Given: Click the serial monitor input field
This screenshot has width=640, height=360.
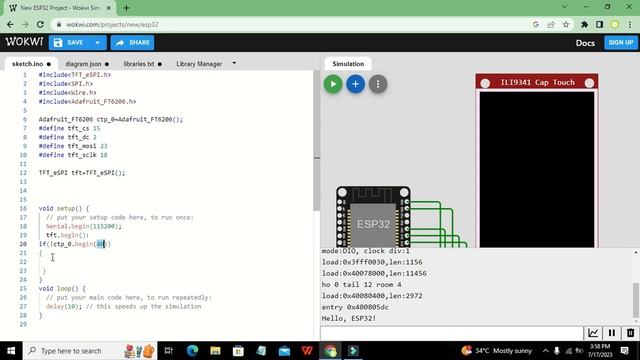Looking at the screenshot, I should pyautogui.click(x=452, y=333).
